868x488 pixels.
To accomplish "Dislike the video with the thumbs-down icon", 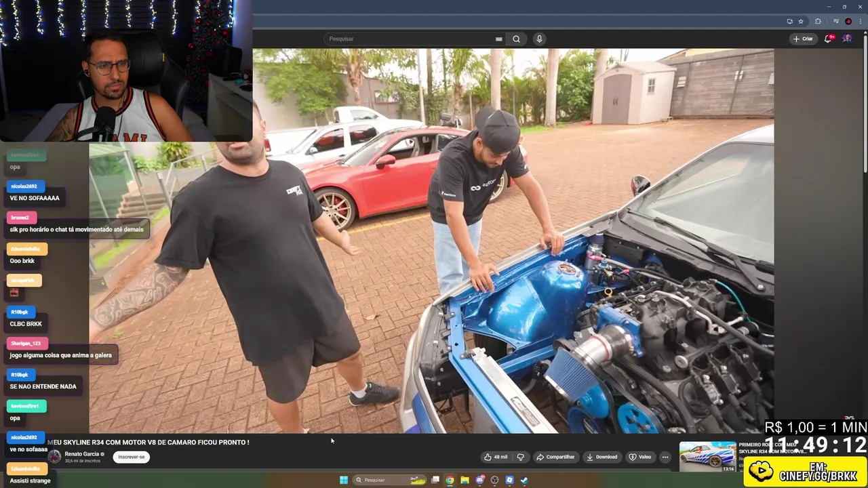I will (x=521, y=457).
